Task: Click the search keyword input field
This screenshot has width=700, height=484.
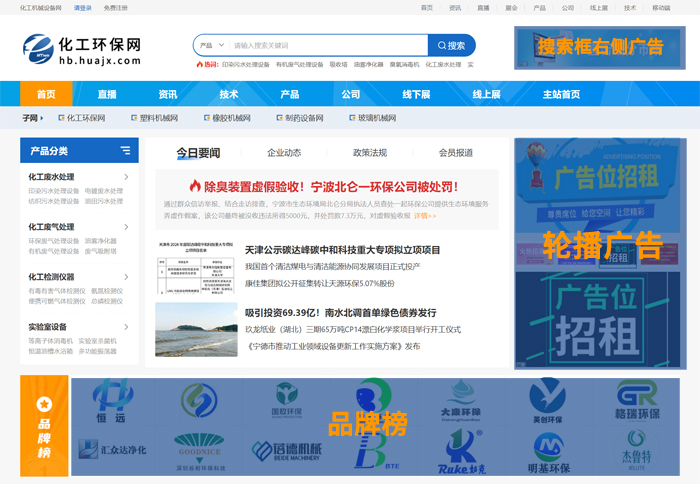Action: click(x=325, y=46)
